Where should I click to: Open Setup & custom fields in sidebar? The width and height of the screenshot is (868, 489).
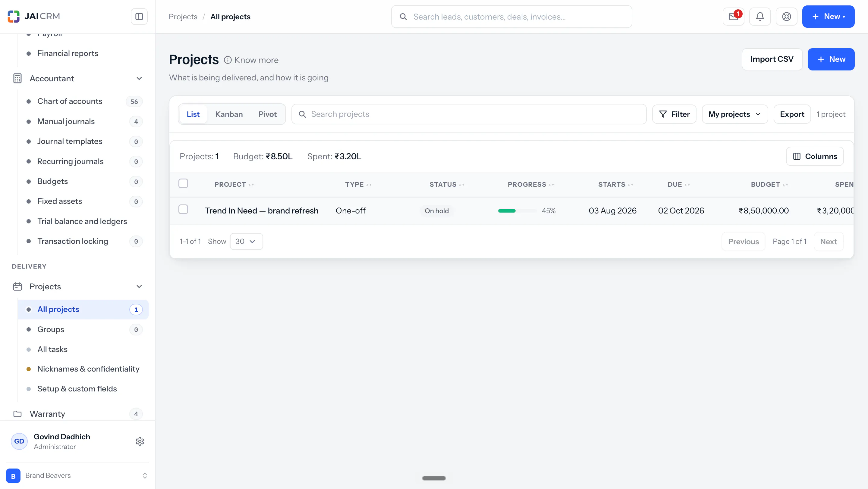[83, 389]
